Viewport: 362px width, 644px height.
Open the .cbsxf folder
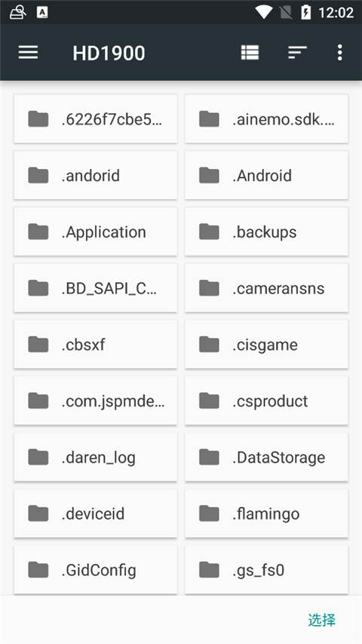tap(96, 344)
